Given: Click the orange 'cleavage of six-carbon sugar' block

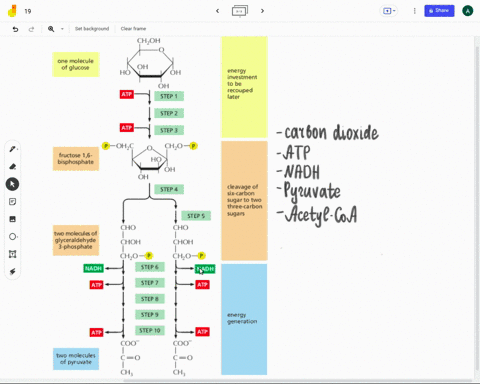Looking at the screenshot, I should click(244, 201).
